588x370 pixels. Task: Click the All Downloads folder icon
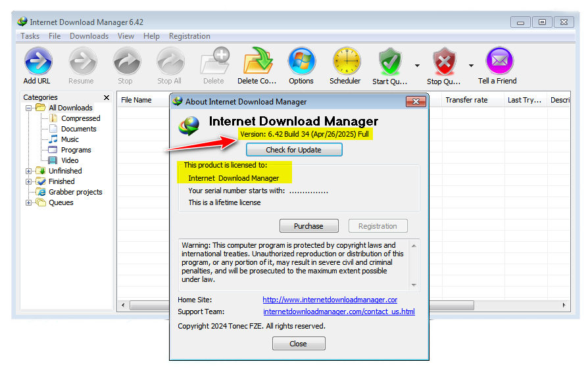point(41,108)
